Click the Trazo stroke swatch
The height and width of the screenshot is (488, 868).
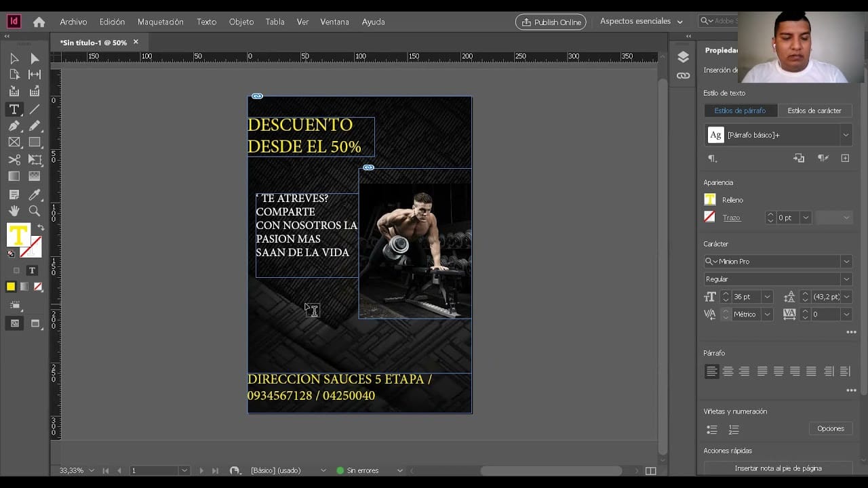(710, 218)
